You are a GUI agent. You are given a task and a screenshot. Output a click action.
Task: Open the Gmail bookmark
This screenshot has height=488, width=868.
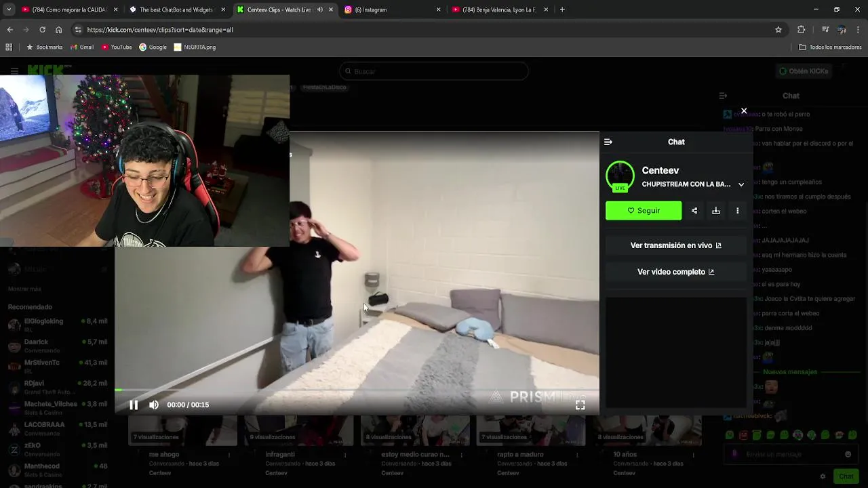[81, 47]
